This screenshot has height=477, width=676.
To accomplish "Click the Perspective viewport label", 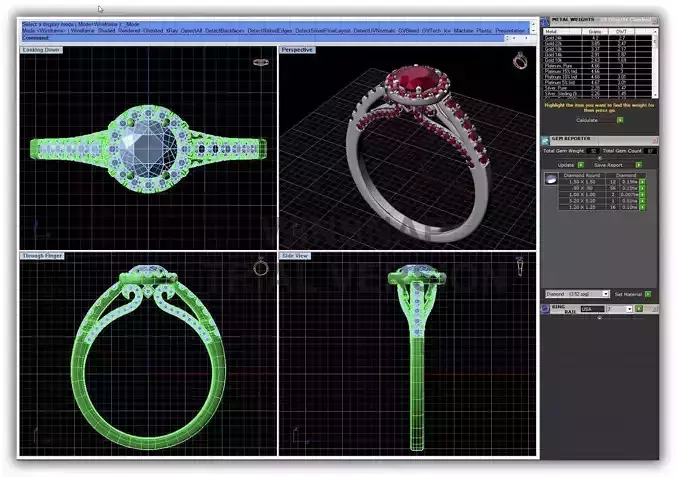I will tap(297, 50).
